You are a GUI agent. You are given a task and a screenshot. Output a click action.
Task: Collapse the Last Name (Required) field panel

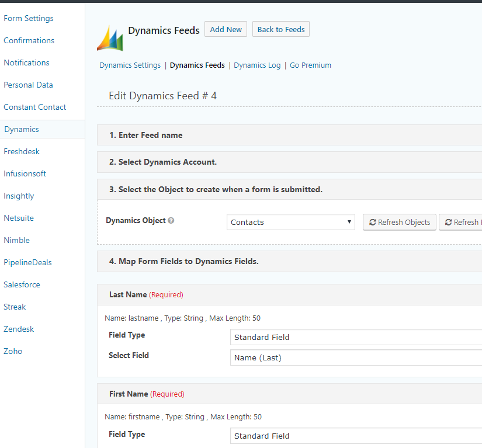[289, 294]
